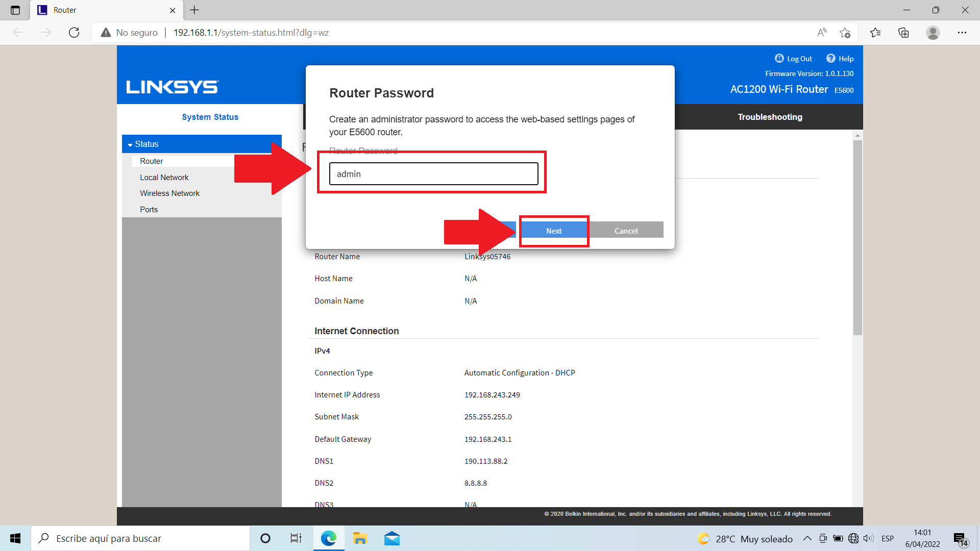Click the browser refresh icon

[x=74, y=33]
